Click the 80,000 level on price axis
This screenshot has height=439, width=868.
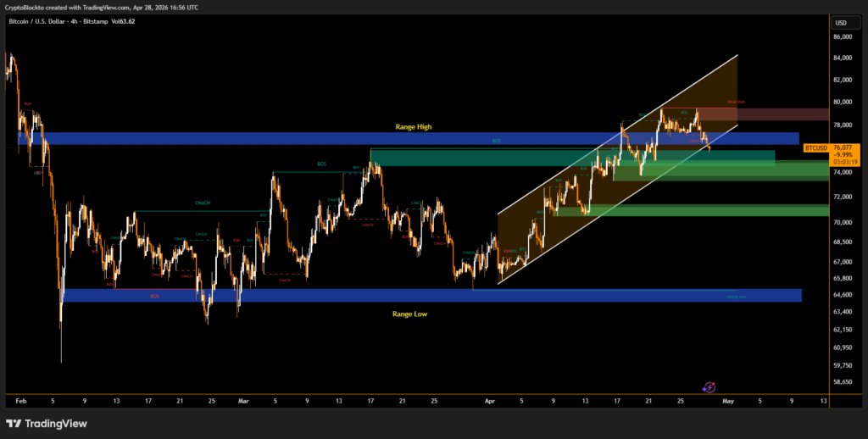[843, 101]
